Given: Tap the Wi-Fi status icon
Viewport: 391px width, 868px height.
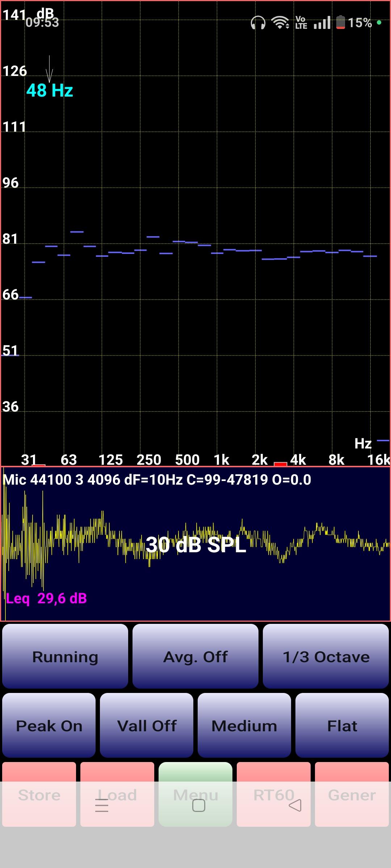Looking at the screenshot, I should pos(280,23).
